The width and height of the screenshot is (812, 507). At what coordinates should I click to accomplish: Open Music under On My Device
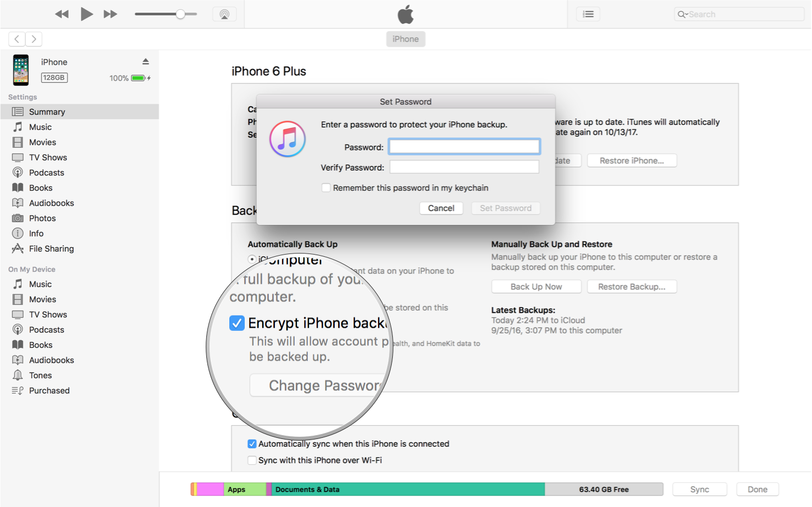(80, 284)
